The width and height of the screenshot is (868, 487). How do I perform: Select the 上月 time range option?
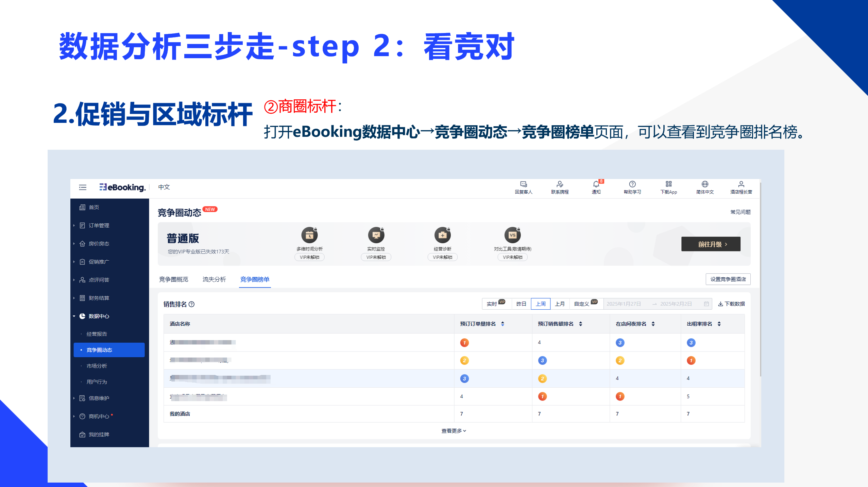tap(560, 304)
